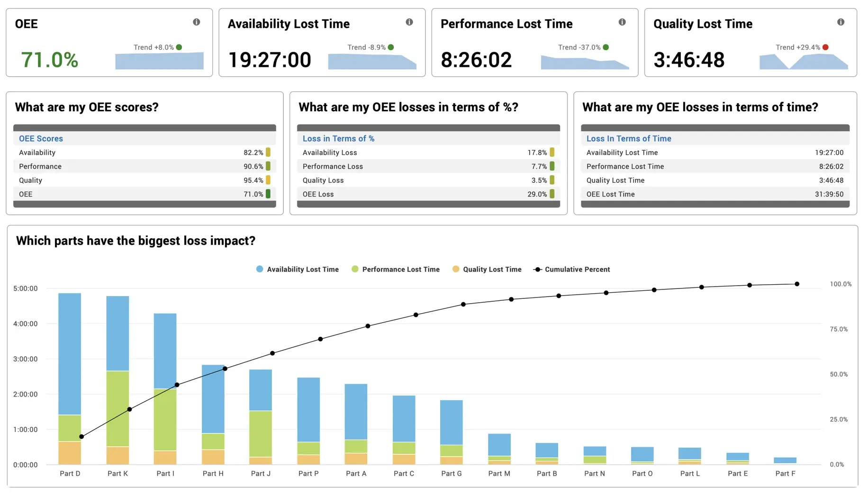Click Part D orange quality bar segment
868x495 pixels.
[x=70, y=453]
